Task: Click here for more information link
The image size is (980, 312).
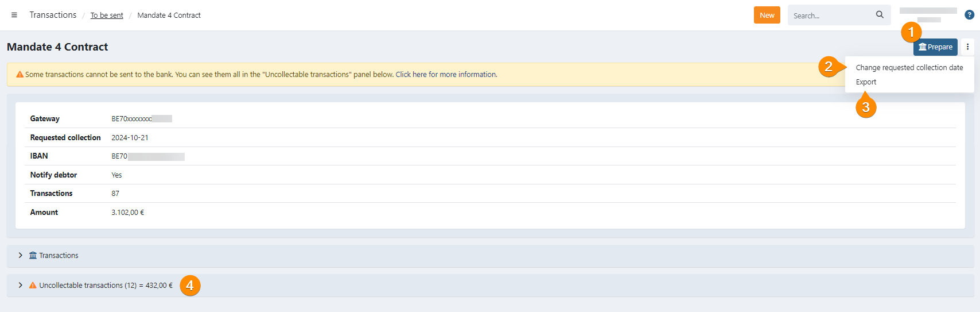Action: point(446,75)
